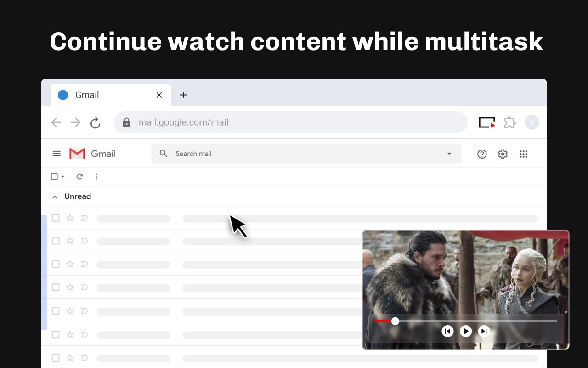Click the Search mail field
This screenshot has height=368, width=588.
pyautogui.click(x=306, y=154)
